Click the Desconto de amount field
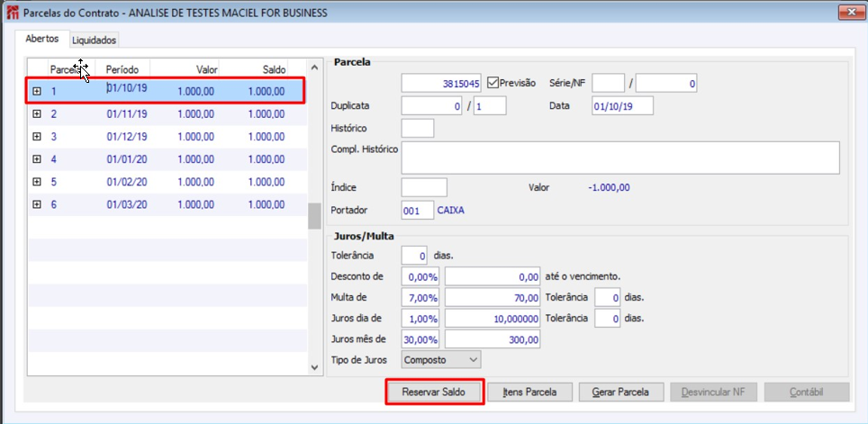 pos(493,276)
